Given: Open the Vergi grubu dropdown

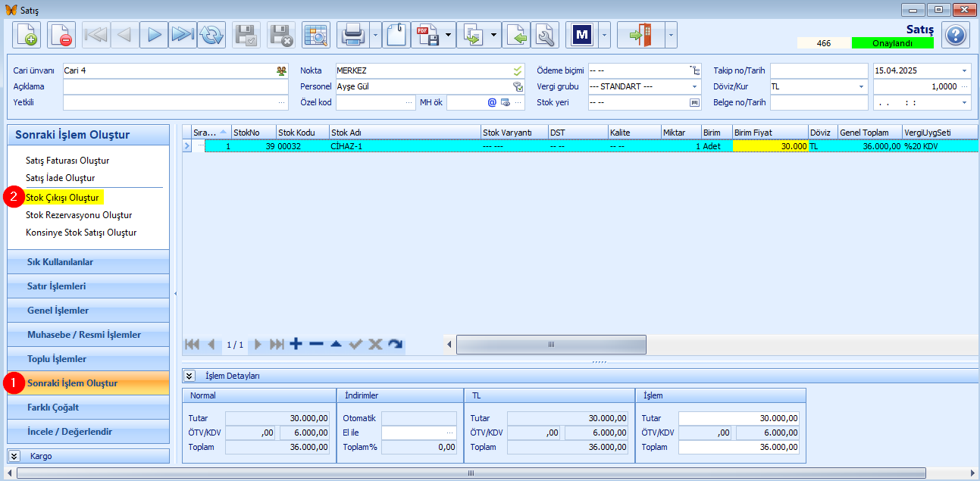Looking at the screenshot, I should (x=696, y=86).
